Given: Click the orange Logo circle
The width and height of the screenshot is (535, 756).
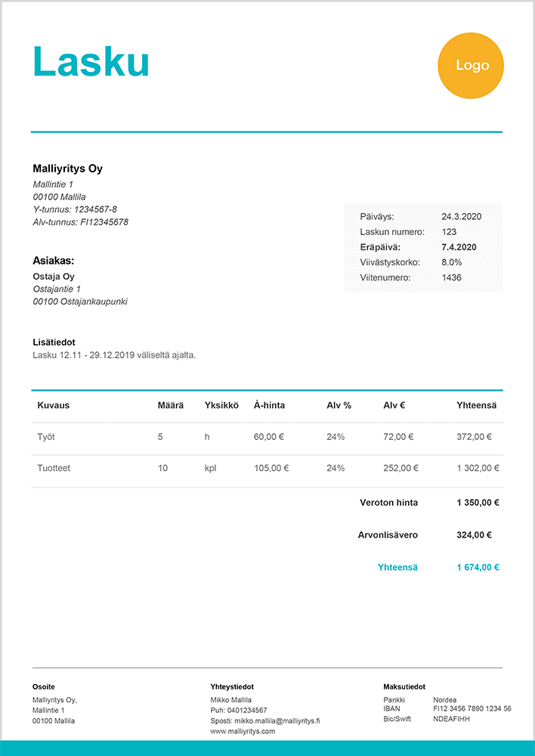Looking at the screenshot, I should [471, 66].
